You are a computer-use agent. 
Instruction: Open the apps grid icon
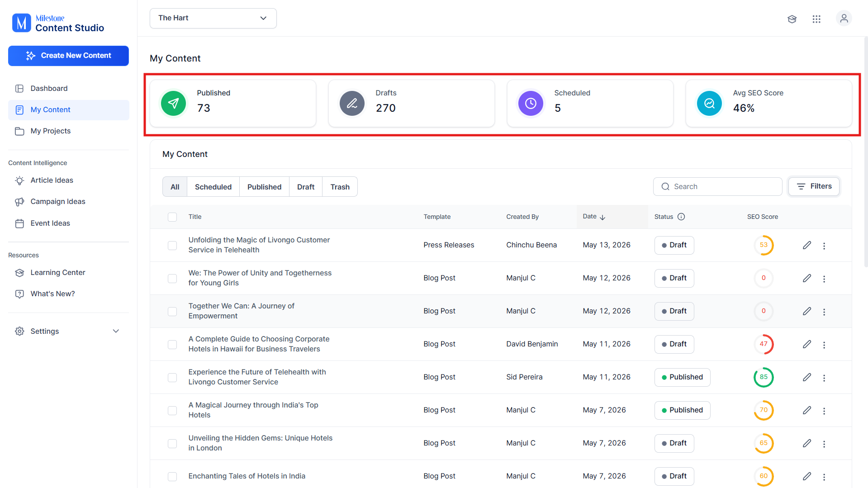click(816, 19)
